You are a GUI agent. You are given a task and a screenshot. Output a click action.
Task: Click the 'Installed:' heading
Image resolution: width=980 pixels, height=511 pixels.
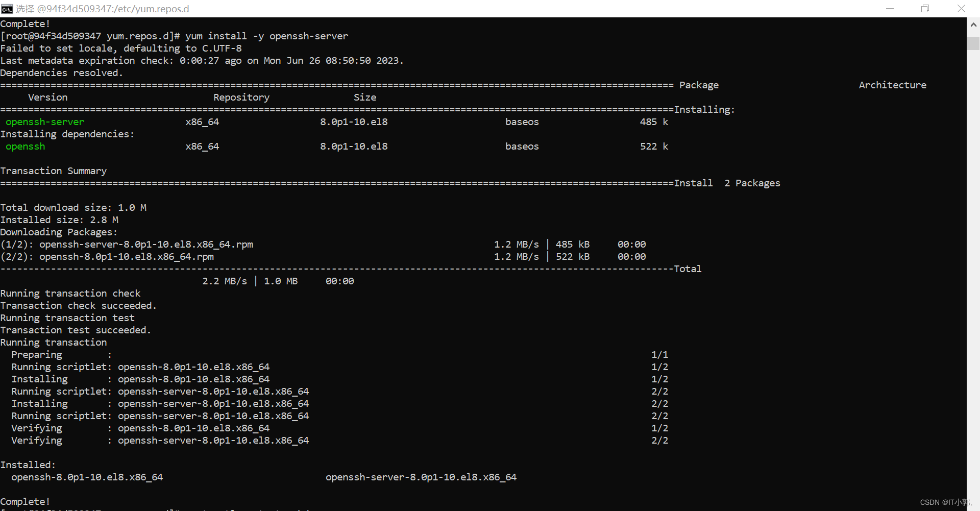pos(28,465)
